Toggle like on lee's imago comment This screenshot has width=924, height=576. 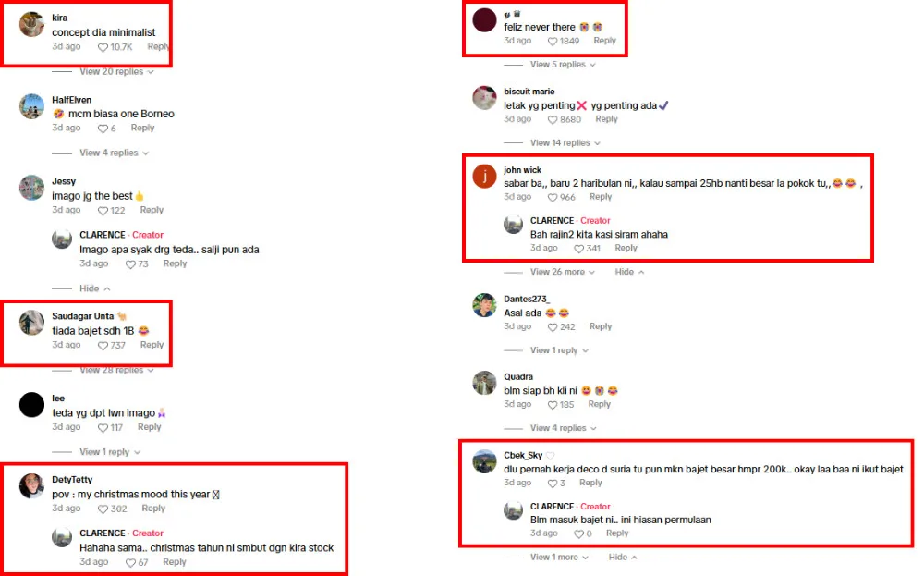(x=103, y=428)
